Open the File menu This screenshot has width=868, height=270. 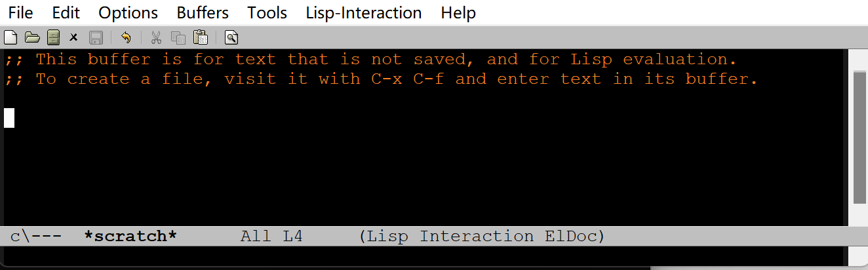(x=20, y=12)
